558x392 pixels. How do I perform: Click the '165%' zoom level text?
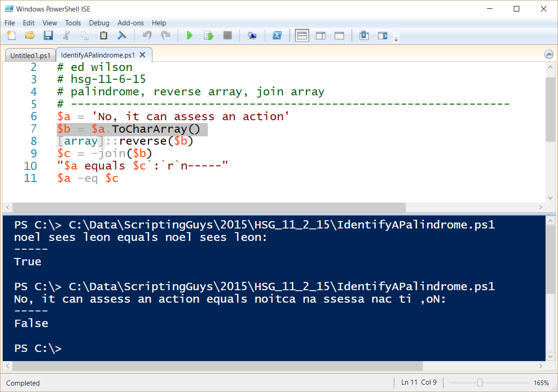pyautogui.click(x=541, y=383)
